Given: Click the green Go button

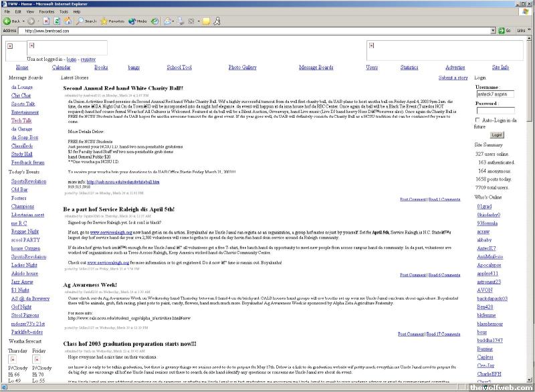Looking at the screenshot, I should (503, 31).
